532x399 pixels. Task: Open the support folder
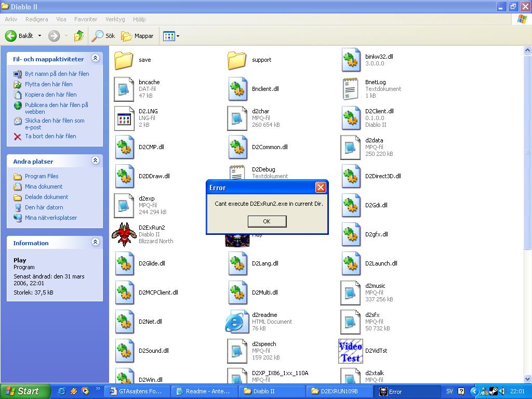pos(237,60)
